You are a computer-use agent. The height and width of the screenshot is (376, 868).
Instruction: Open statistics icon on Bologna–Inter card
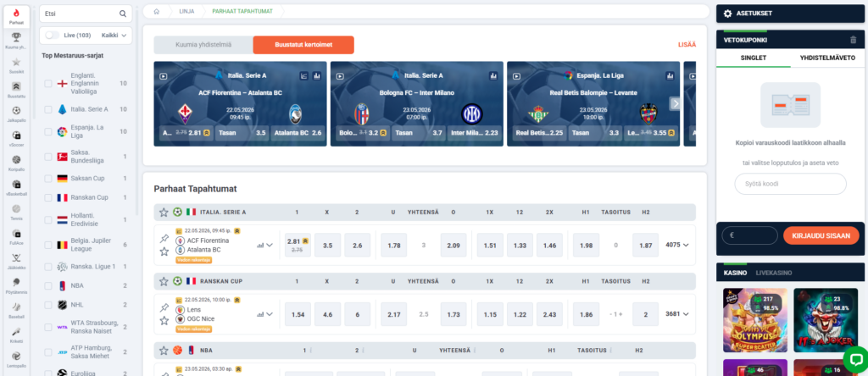[x=493, y=75]
